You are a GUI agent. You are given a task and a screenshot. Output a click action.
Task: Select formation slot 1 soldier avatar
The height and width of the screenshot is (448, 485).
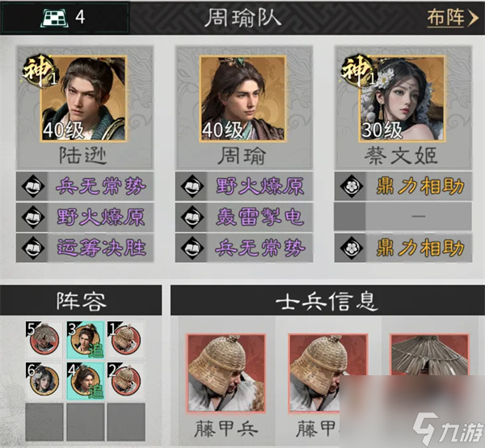click(126, 340)
